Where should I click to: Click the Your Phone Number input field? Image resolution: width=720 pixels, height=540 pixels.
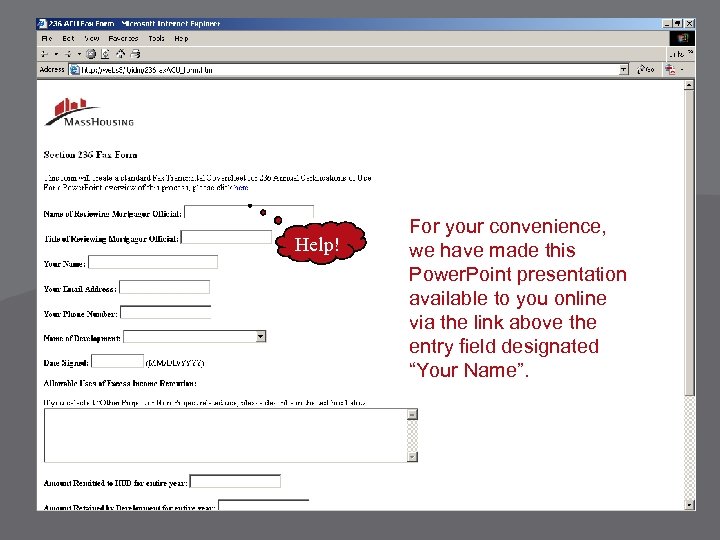tap(166, 312)
